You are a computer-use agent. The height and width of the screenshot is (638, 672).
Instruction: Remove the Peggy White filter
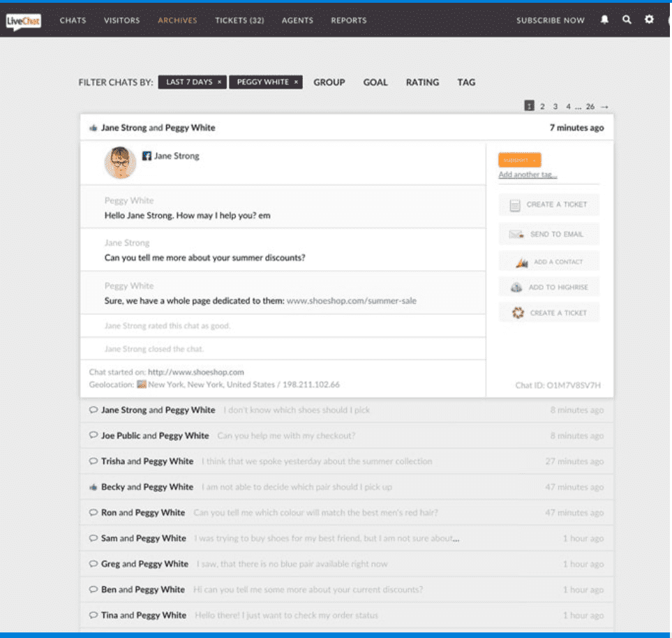[x=296, y=82]
